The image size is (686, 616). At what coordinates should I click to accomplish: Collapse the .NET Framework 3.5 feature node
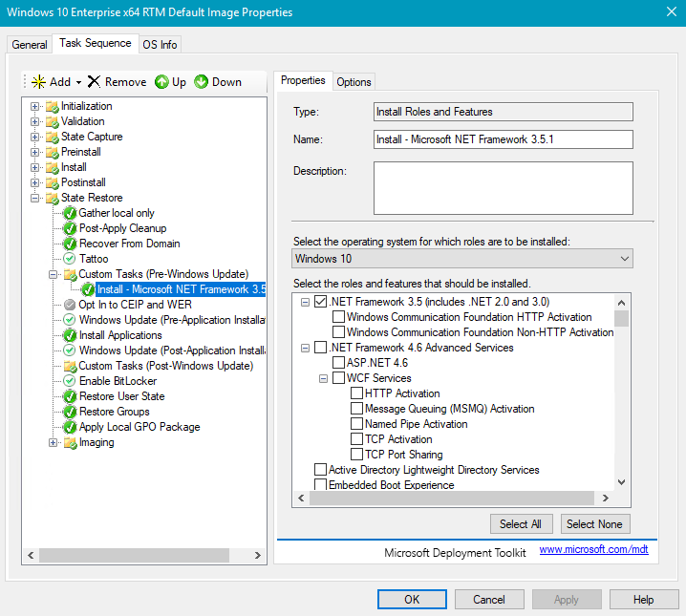306,302
